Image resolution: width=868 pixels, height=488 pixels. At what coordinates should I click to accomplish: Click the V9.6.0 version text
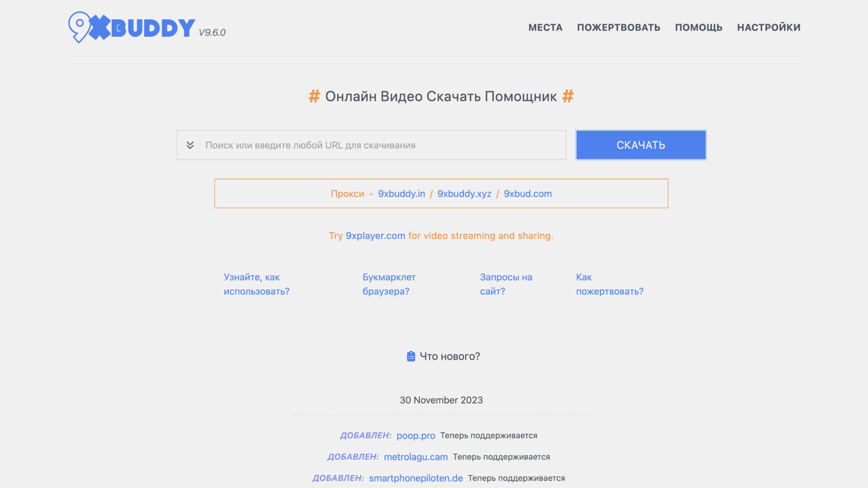click(212, 33)
